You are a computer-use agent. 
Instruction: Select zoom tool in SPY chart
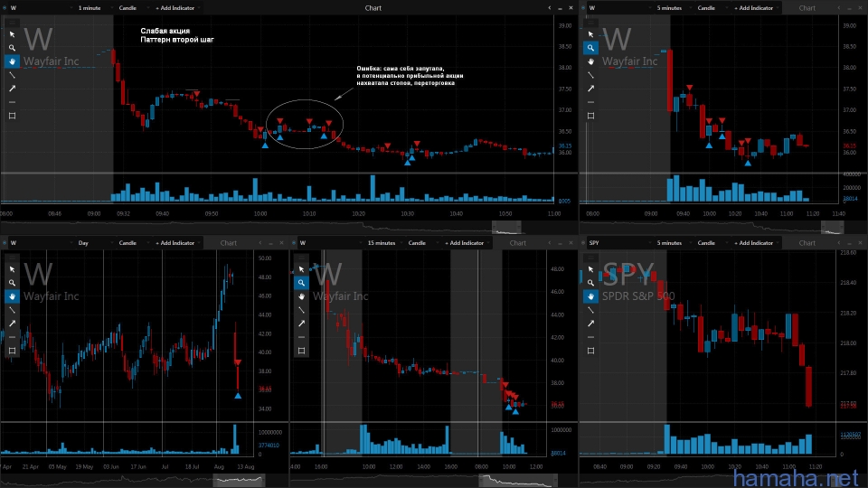(590, 283)
